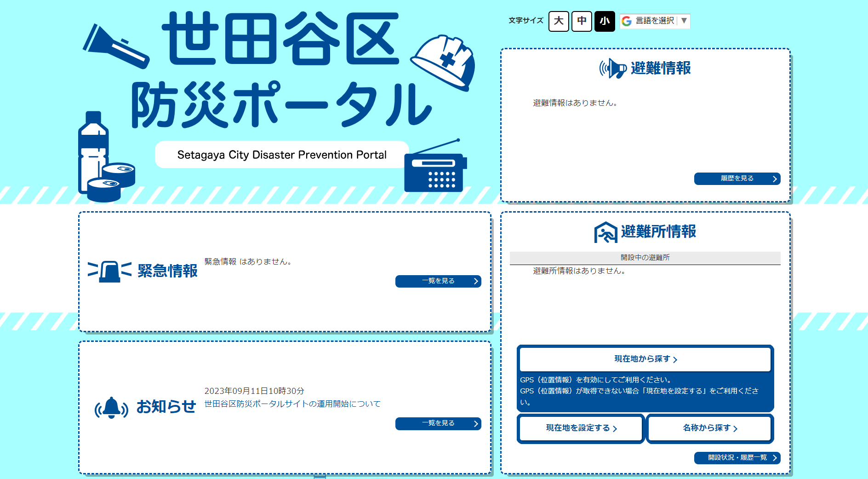Screen dimensions: 868x479
Task: Open 履歴を見る for evacuation information
Action: (737, 179)
